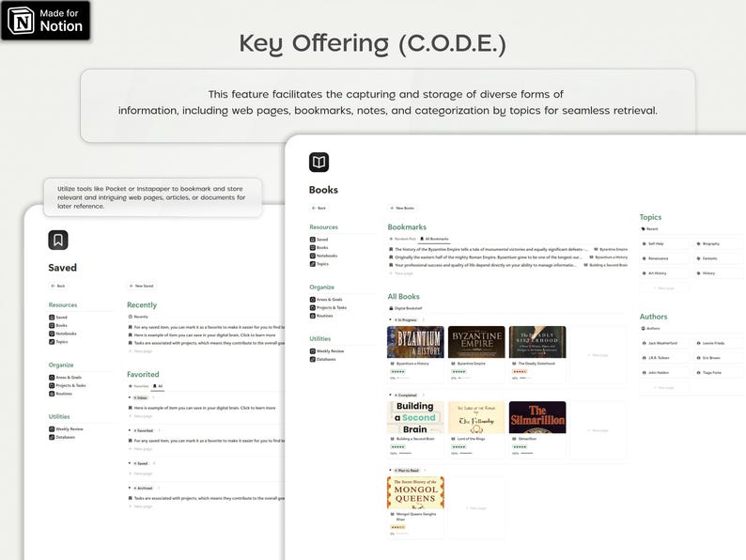
Task: Click the Books icon in Saved page Resources
Action: 52,325
